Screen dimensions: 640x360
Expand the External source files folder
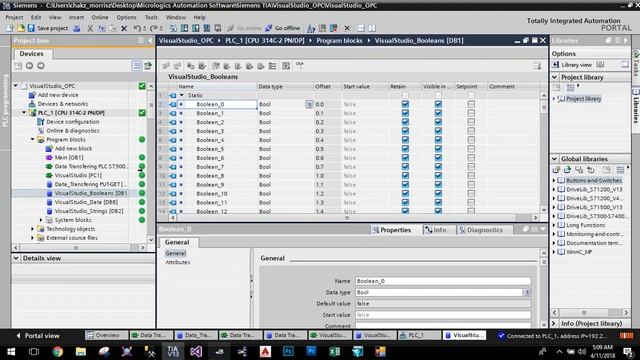pyautogui.click(x=33, y=238)
